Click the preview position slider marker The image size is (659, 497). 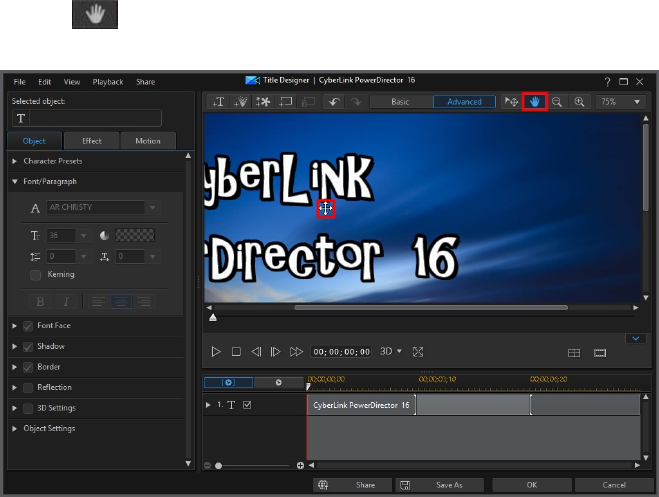pyautogui.click(x=213, y=317)
